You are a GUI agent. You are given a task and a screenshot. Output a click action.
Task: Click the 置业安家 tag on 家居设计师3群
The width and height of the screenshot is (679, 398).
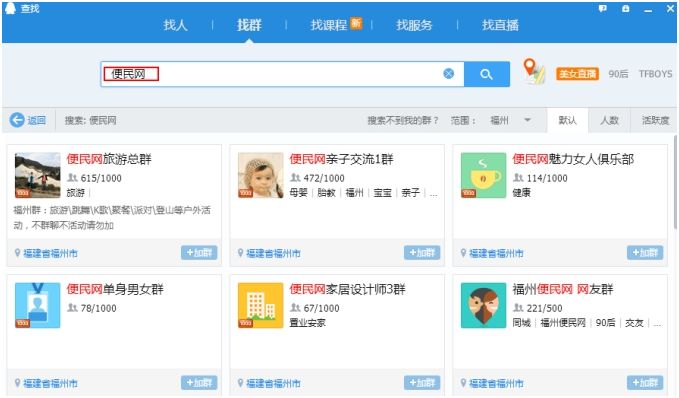tap(307, 323)
